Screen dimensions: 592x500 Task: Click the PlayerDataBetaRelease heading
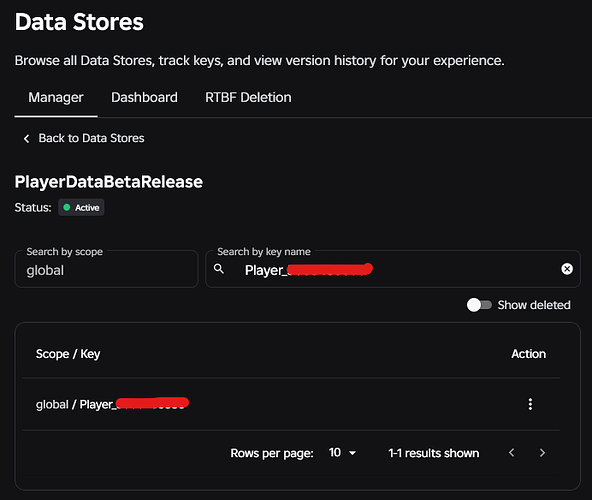pos(109,182)
